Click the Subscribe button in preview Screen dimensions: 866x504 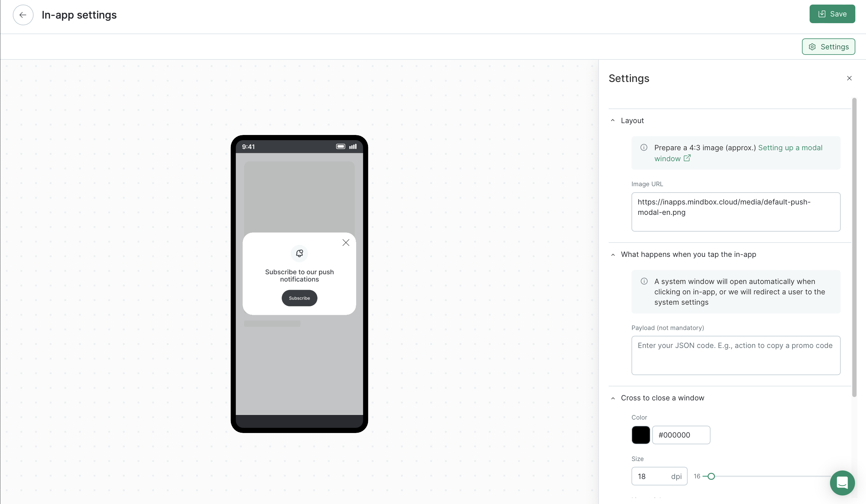click(x=299, y=298)
